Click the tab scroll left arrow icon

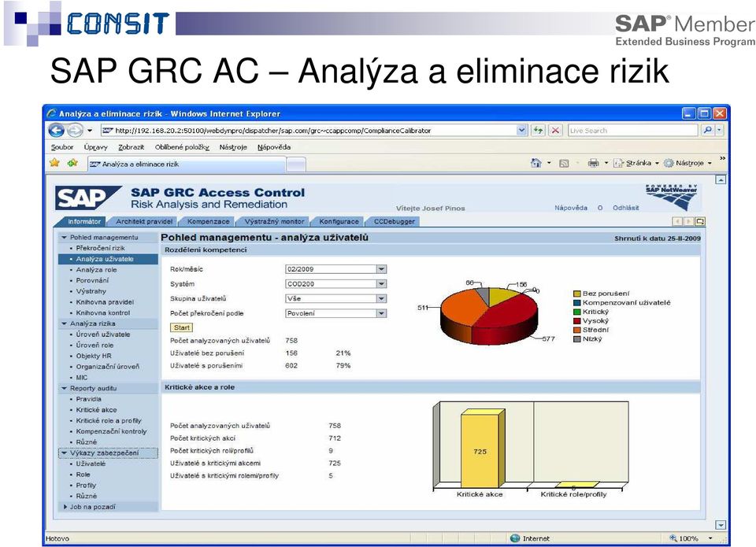[x=677, y=221]
